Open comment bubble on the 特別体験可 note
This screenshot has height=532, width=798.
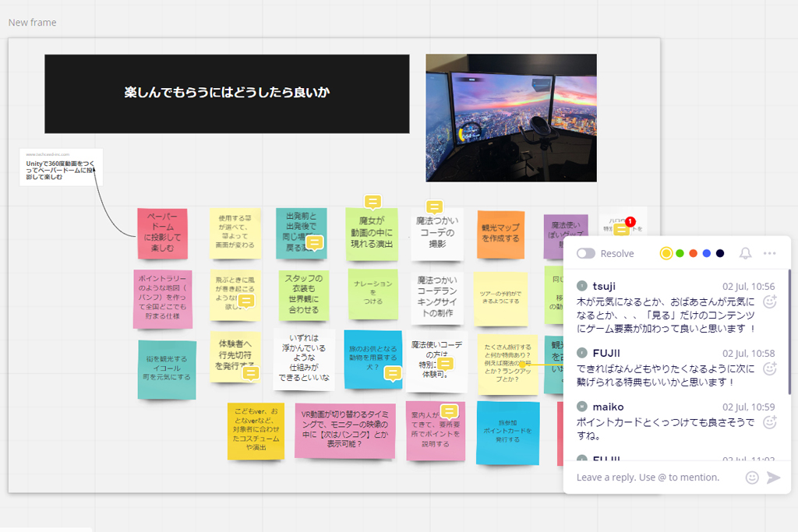tap(445, 363)
